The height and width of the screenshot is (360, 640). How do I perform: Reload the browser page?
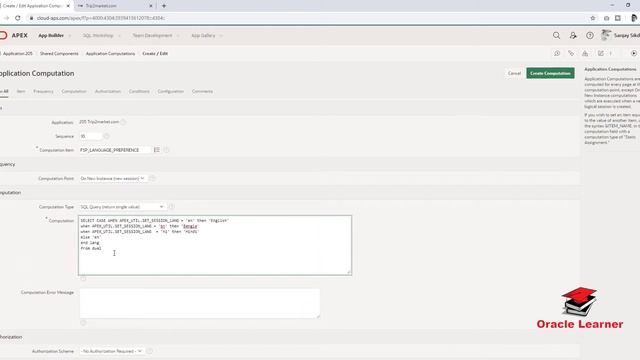[x=18, y=18]
